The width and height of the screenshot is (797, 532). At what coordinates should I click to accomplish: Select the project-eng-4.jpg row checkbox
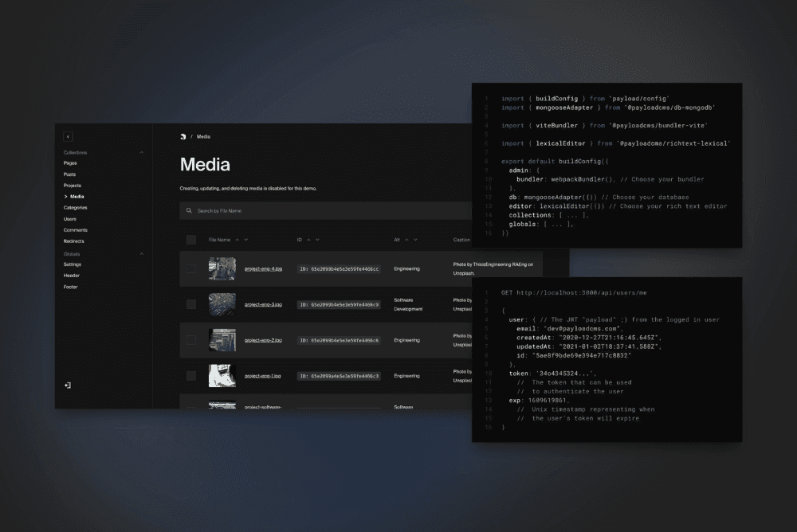(x=191, y=268)
